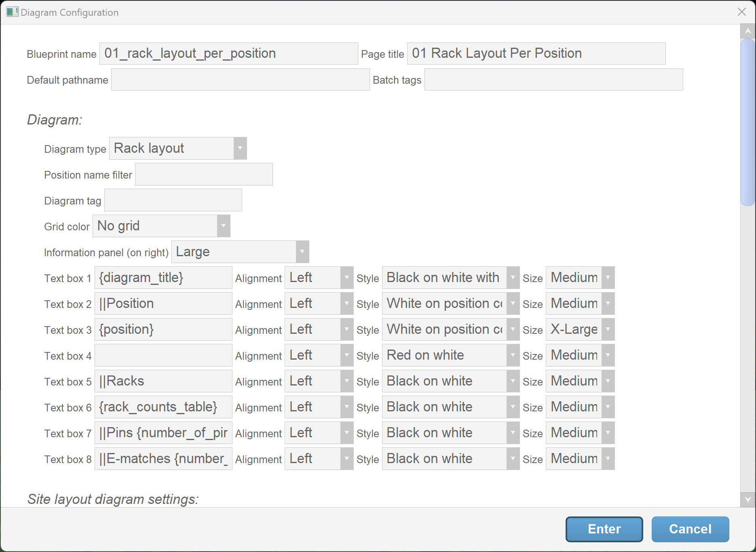The image size is (756, 552).
Task: Click the Batch tags input
Action: pos(553,80)
